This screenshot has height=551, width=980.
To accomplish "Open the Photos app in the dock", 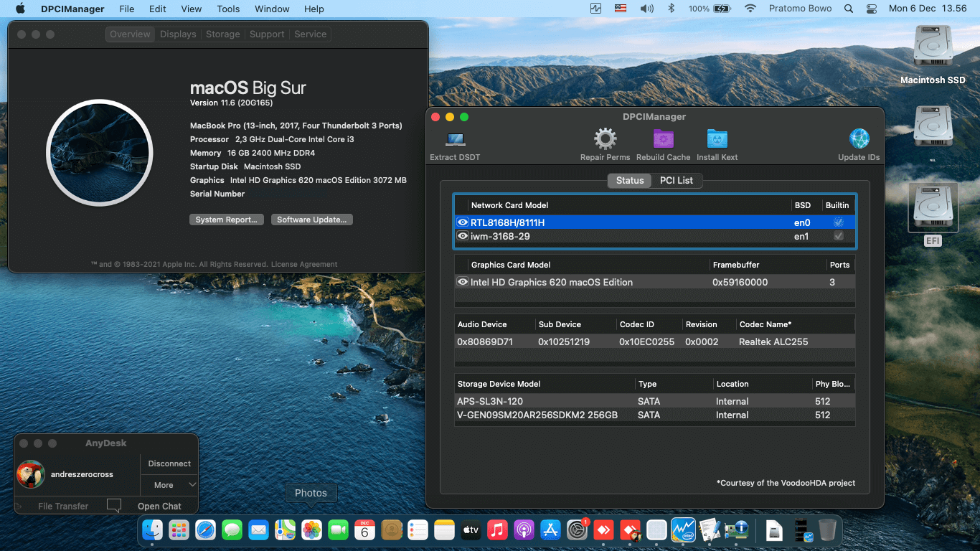I will point(311,529).
